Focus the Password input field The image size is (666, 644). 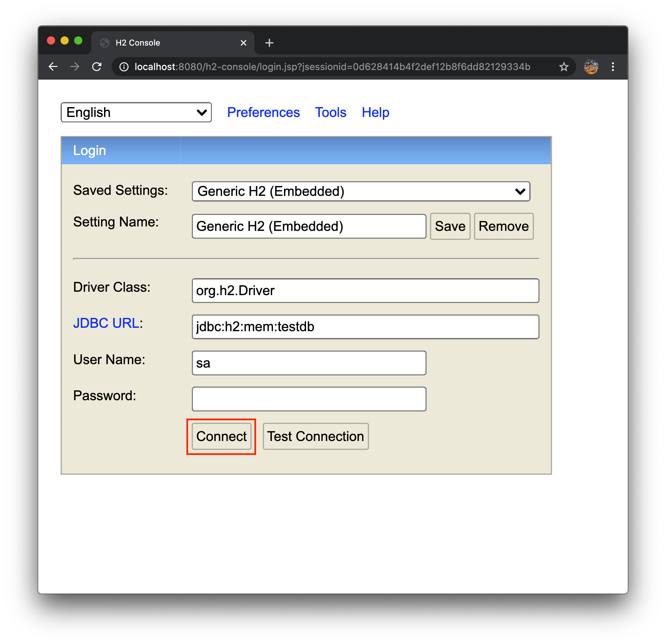click(x=309, y=399)
